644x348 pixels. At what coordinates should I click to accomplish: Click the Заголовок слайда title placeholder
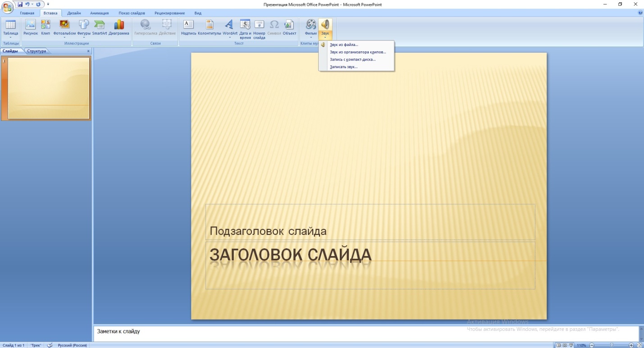(x=370, y=265)
